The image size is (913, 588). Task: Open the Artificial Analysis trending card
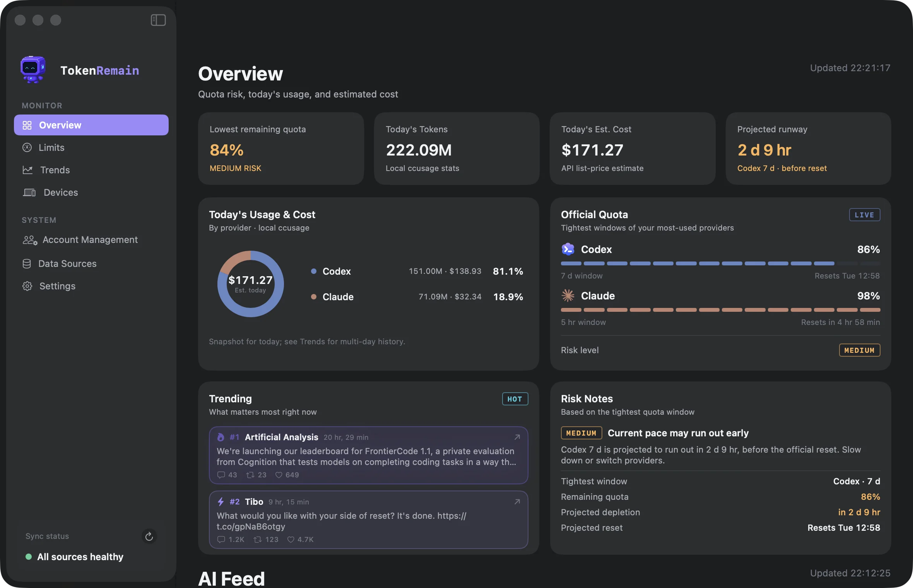(x=369, y=455)
